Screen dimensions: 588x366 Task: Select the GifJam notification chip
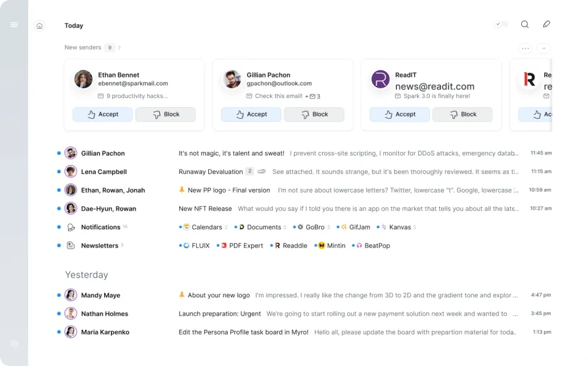point(353,227)
